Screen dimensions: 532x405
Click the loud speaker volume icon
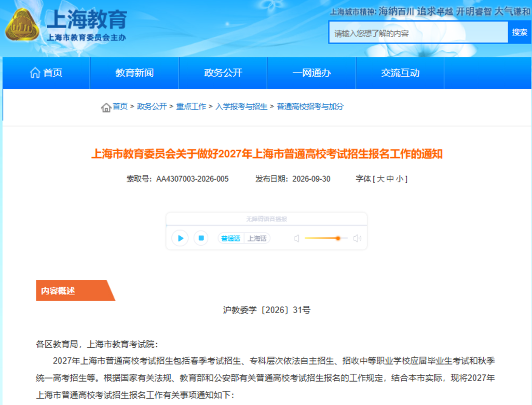(357, 238)
